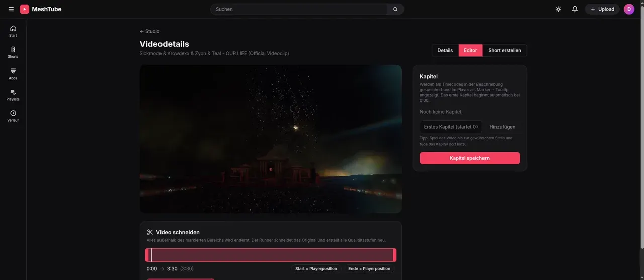
Task: Click the MeshTube logo
Action: (x=41, y=9)
